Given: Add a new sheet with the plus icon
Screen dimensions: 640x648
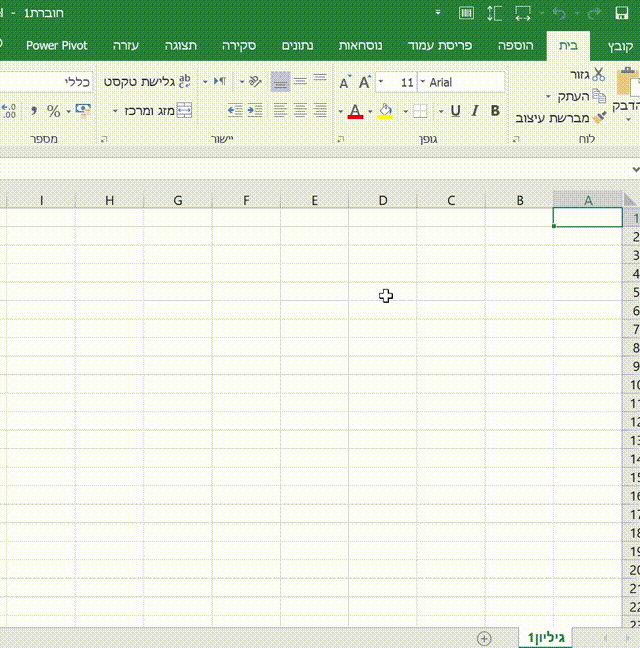Looking at the screenshot, I should pyautogui.click(x=484, y=638).
